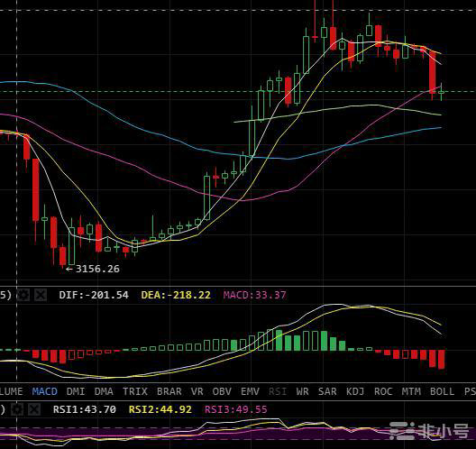Click the greyed RSI indicator tab
The image size is (476, 449).
tap(278, 391)
